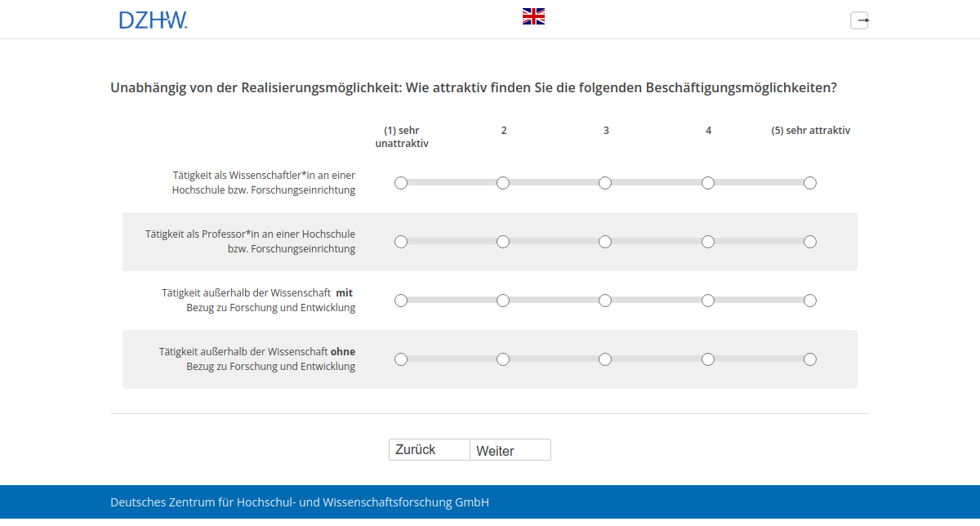Choose rating 5 for Tätigkeit mit Forschungsbezug

point(810,300)
